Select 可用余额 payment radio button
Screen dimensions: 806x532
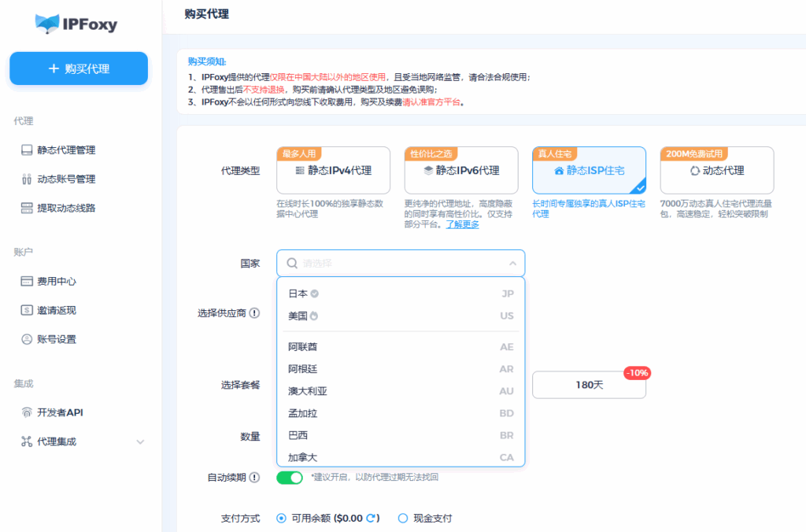[281, 518]
